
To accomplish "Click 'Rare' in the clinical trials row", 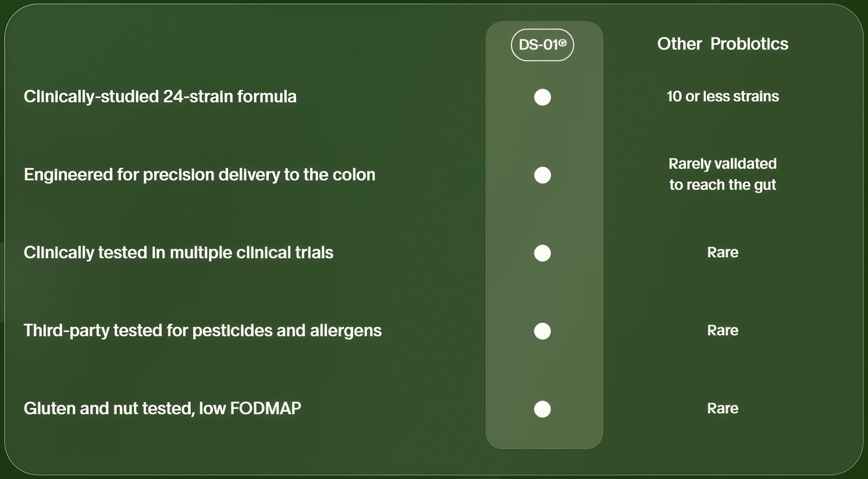I will (723, 252).
